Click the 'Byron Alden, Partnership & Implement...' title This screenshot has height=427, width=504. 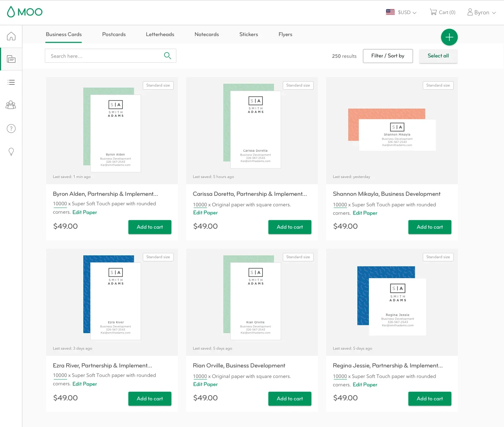[x=105, y=194]
